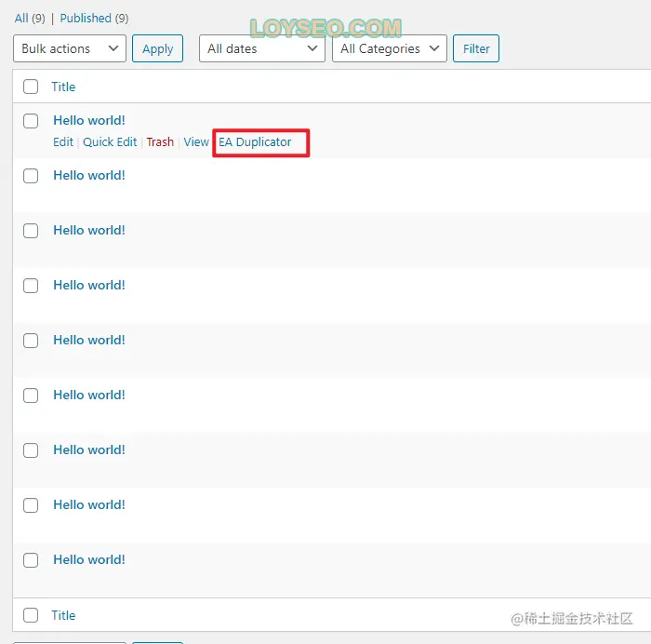Sort by Title using the header column link
The width and height of the screenshot is (651, 644).
pyautogui.click(x=63, y=87)
